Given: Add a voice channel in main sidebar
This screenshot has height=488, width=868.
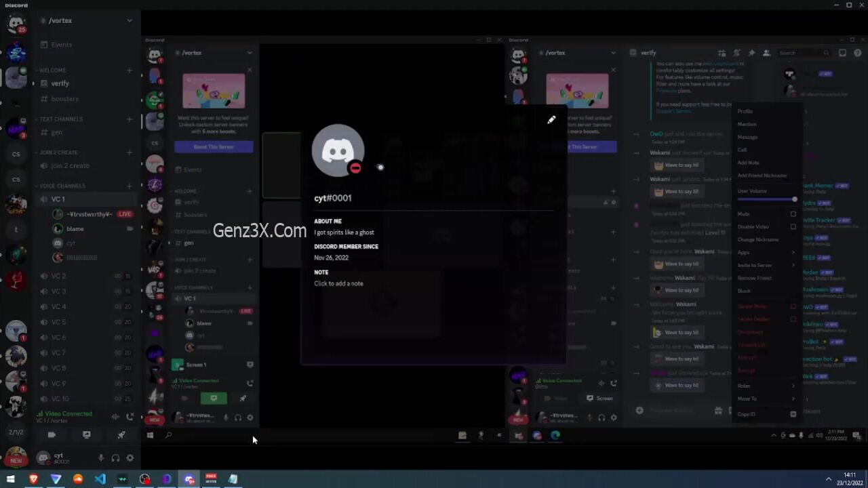Looking at the screenshot, I should 130,186.
